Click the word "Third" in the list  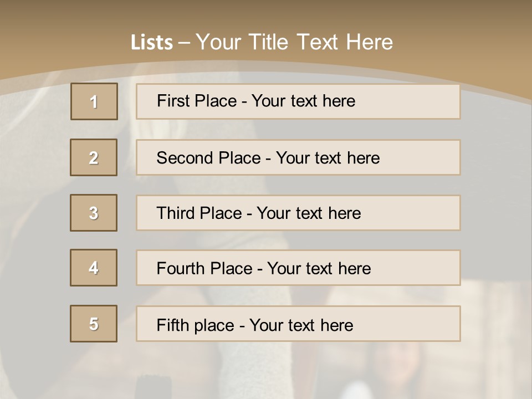point(176,213)
